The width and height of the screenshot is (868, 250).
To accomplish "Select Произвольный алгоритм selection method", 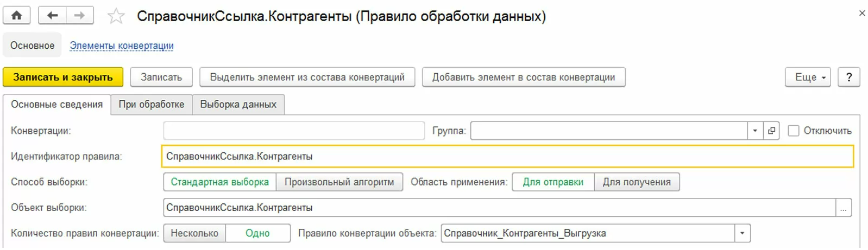I will [339, 182].
